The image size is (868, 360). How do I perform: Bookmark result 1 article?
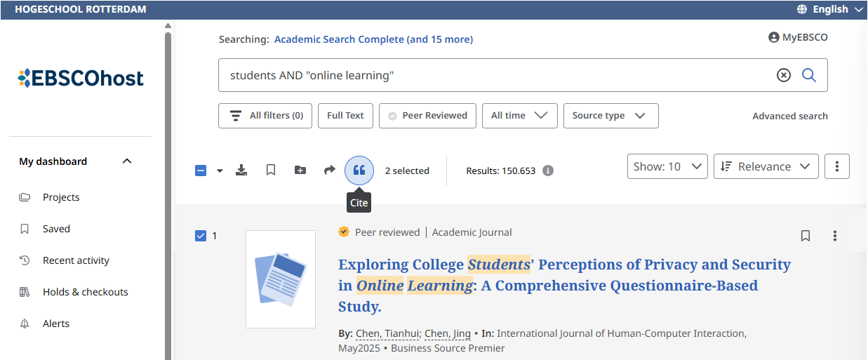tap(806, 236)
